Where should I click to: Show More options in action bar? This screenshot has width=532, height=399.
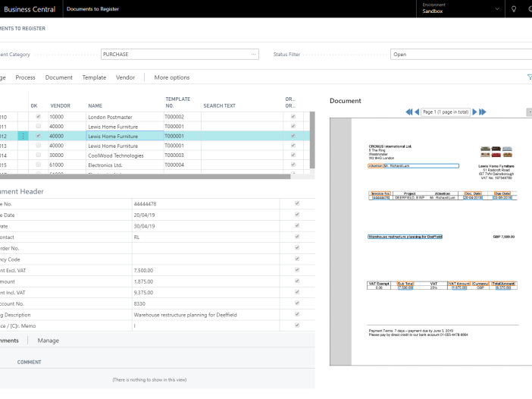point(172,77)
